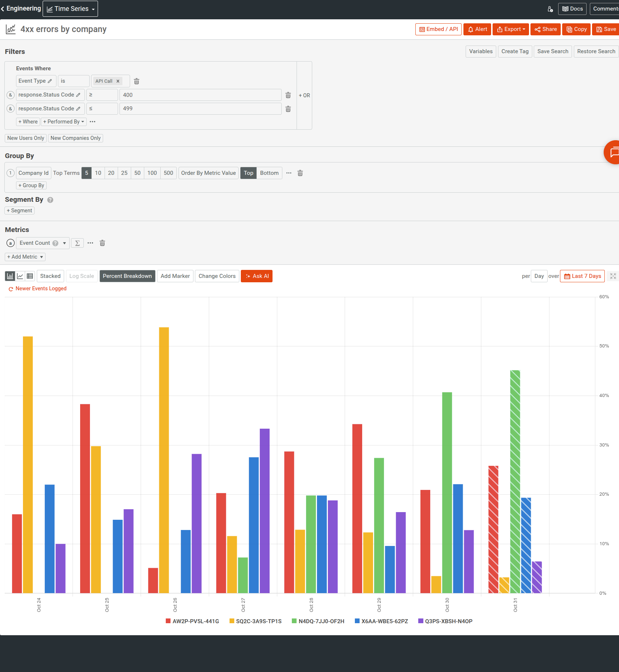Click the Ask AI button
Viewport: 619px width, 672px height.
[256, 276]
